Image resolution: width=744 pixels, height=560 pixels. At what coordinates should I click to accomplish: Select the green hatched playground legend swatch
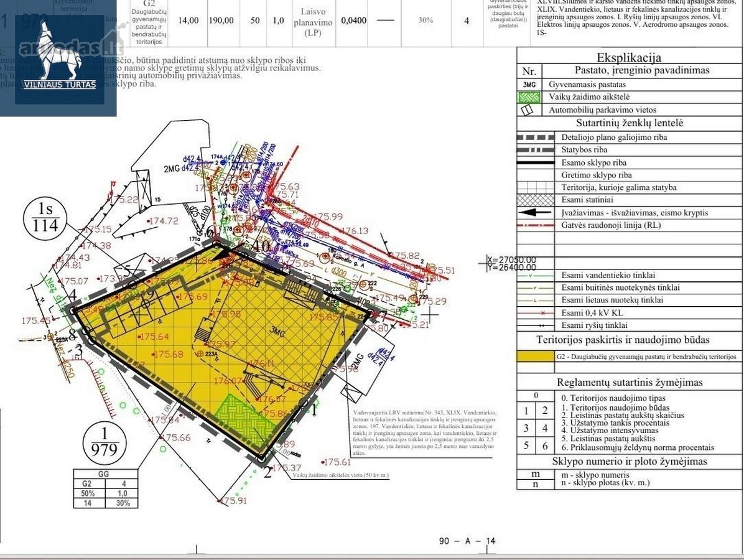click(x=529, y=97)
